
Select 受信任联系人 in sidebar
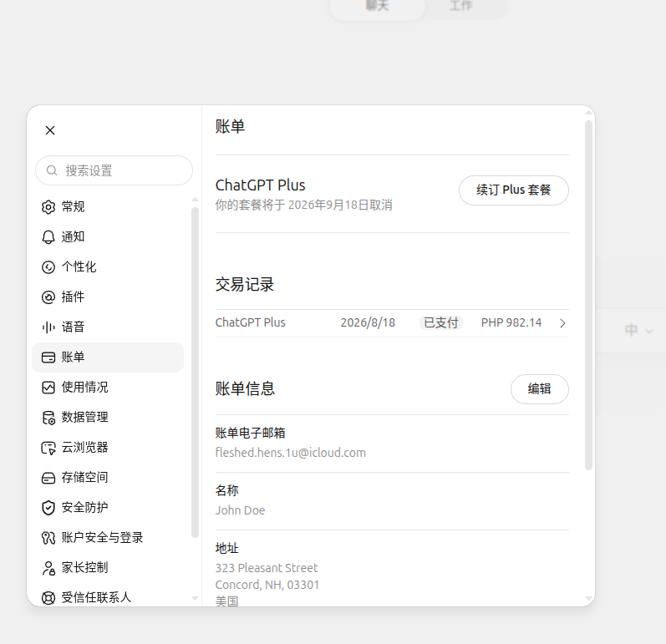pos(108,598)
